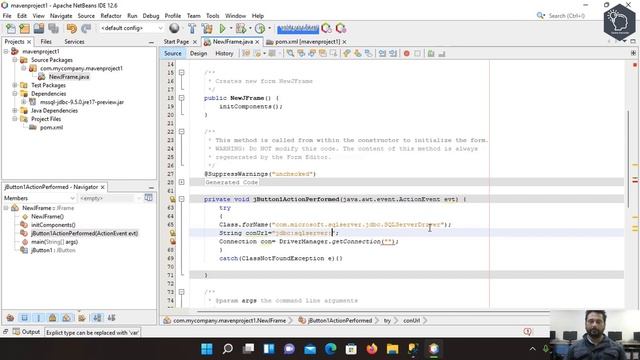Toggle Show Fields filter in Navigator
The width and height of the screenshot is (640, 360).
click(24, 318)
